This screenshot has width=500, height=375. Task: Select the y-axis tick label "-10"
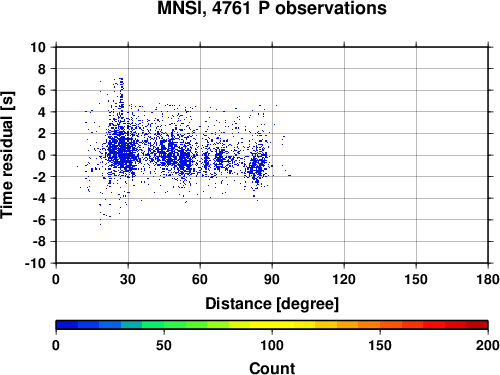point(36,263)
